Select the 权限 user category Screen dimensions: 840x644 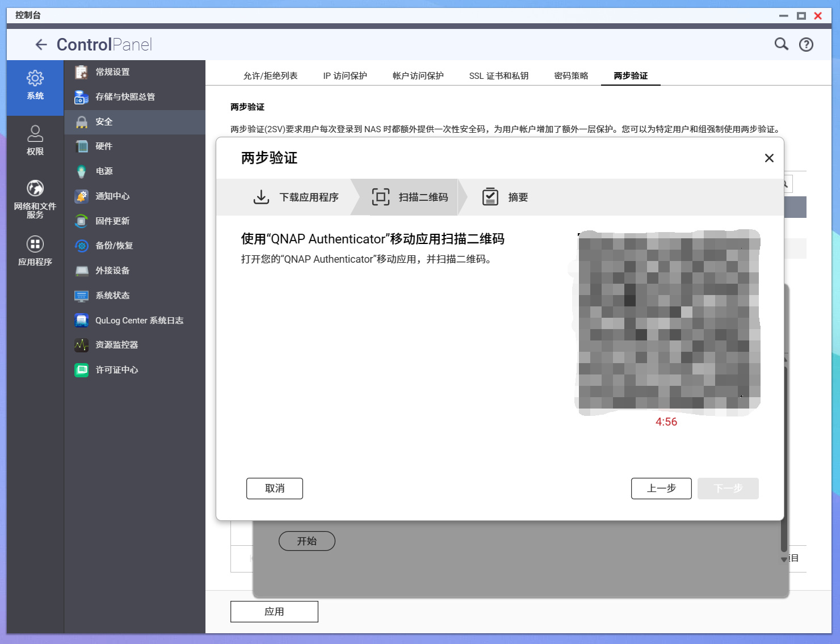tap(35, 141)
